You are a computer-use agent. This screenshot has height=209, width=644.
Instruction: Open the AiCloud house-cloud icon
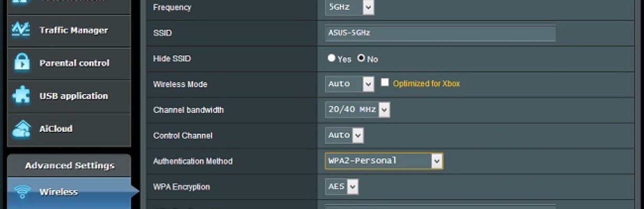(21, 129)
